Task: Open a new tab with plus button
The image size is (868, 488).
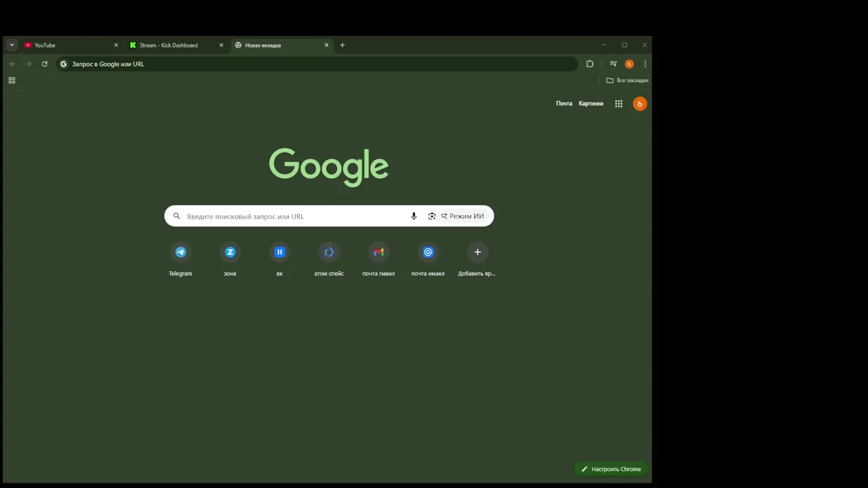Action: coord(342,45)
